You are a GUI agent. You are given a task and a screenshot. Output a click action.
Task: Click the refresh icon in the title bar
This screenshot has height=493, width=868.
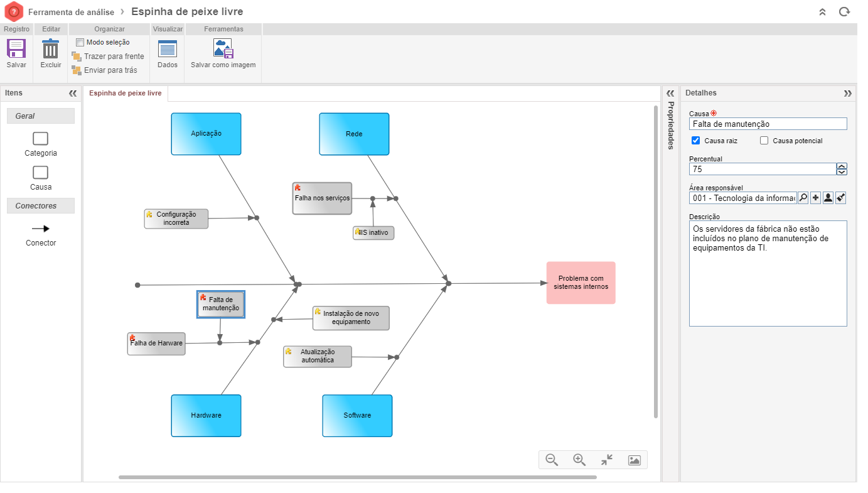(x=844, y=12)
